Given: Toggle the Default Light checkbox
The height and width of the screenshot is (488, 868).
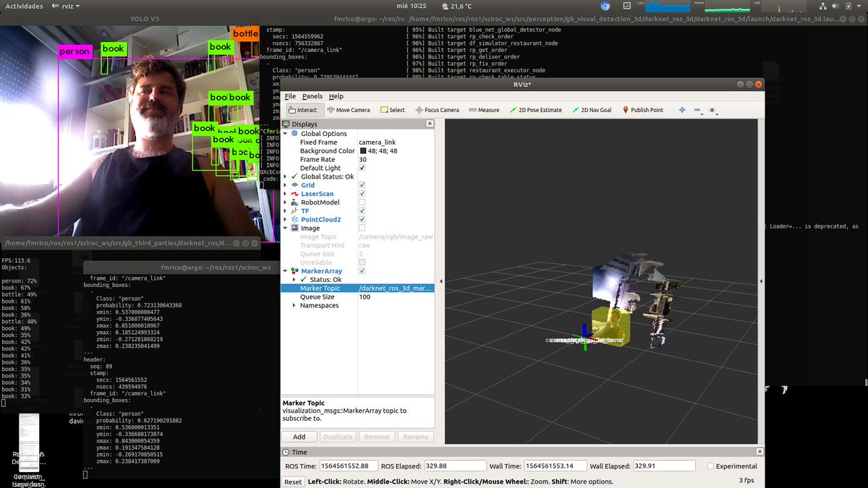Looking at the screenshot, I should click(362, 168).
